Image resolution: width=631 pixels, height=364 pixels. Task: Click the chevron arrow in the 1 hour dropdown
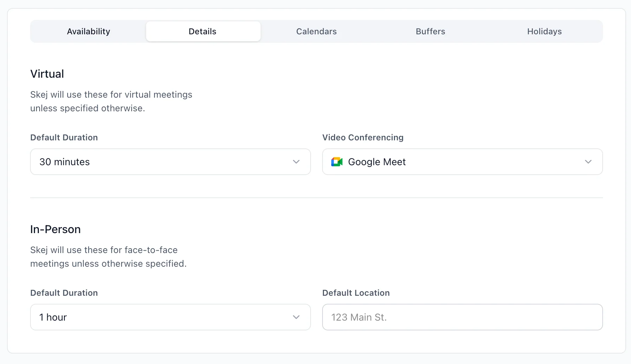[296, 317]
